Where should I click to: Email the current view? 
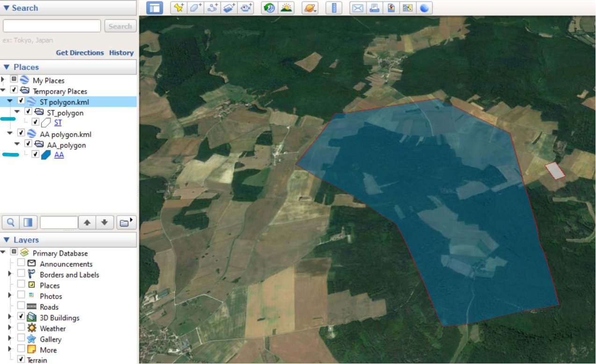point(357,7)
